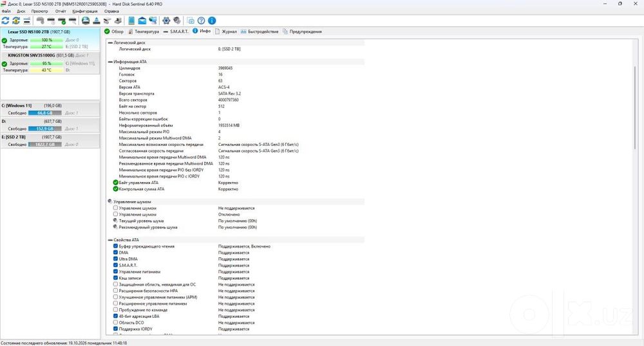Open the Просмотр menu
This screenshot has width=644, height=346.
tap(39, 11)
